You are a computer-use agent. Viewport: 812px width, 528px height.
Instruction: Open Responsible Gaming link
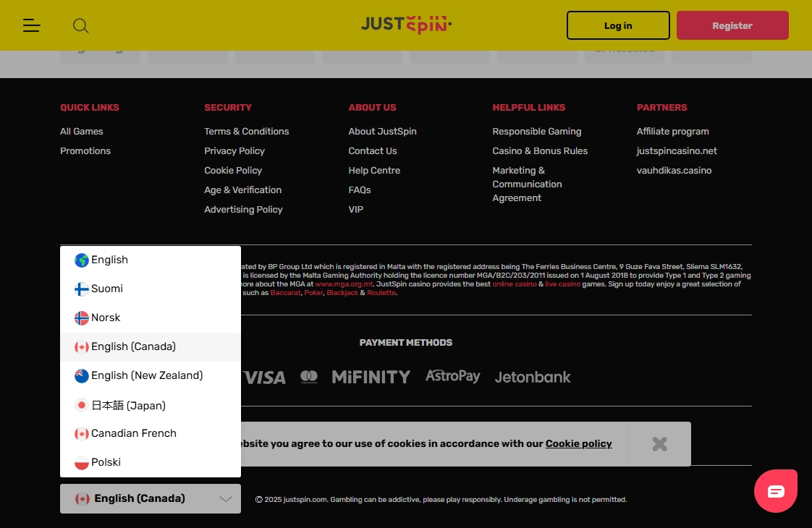[x=536, y=131]
